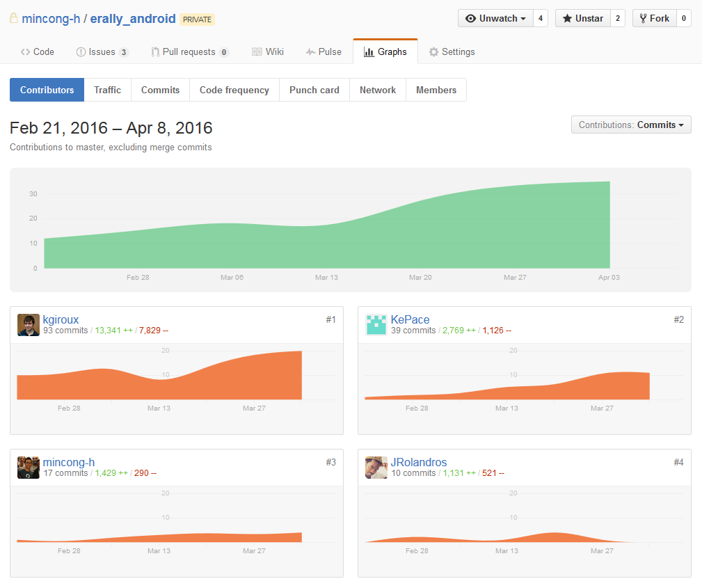The image size is (702, 588).
Task: Open JRolandros profile link
Action: point(419,462)
